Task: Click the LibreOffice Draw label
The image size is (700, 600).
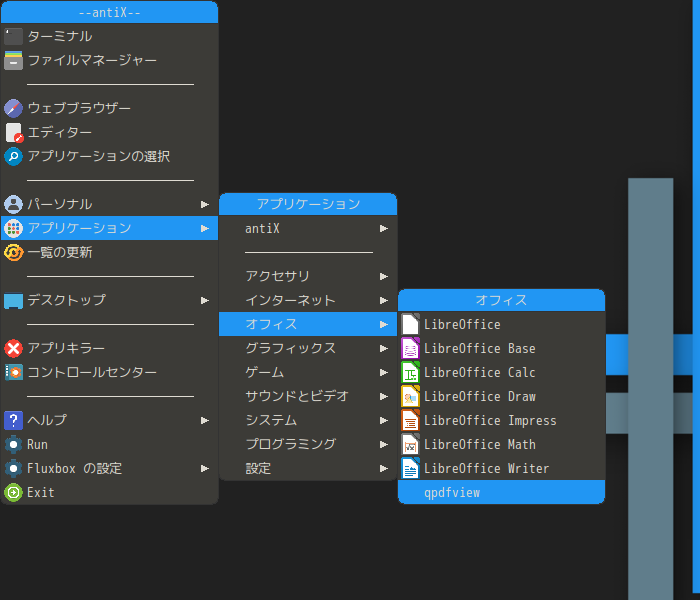Action: click(479, 396)
